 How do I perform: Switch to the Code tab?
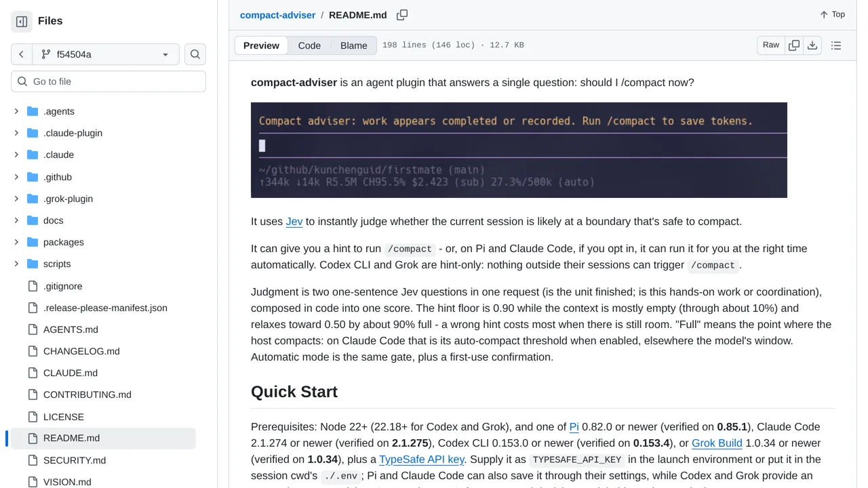(309, 45)
